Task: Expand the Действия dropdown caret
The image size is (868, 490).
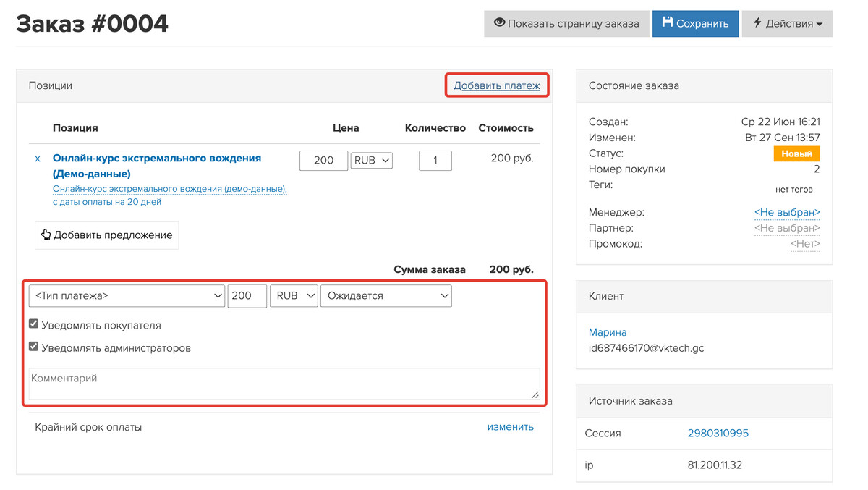Action: [x=820, y=24]
